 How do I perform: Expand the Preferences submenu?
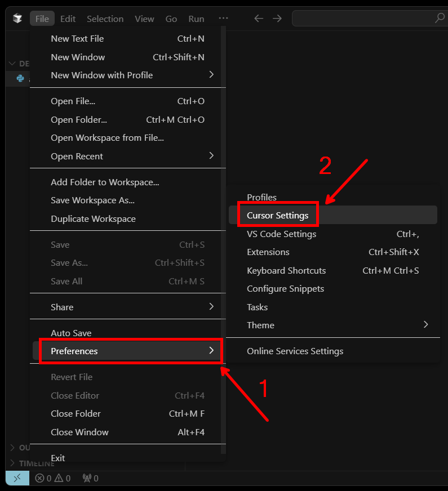(127, 351)
